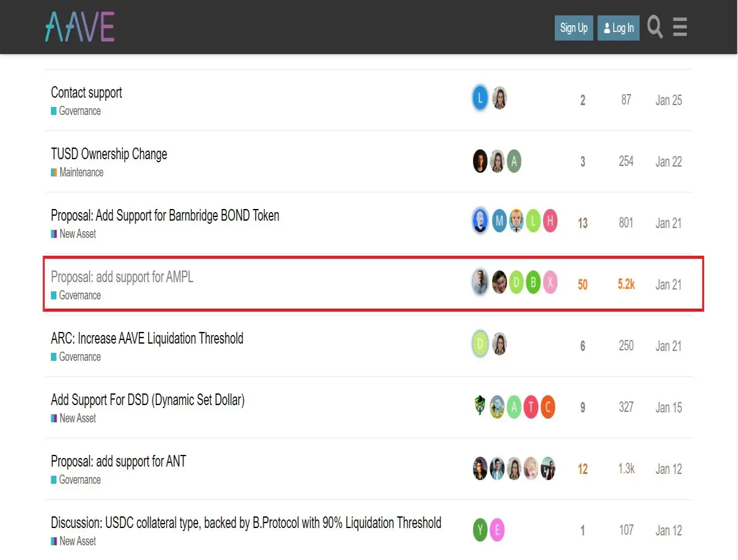Click the first photo avatar in TUSD row
The width and height of the screenshot is (738, 560).
coord(480,161)
